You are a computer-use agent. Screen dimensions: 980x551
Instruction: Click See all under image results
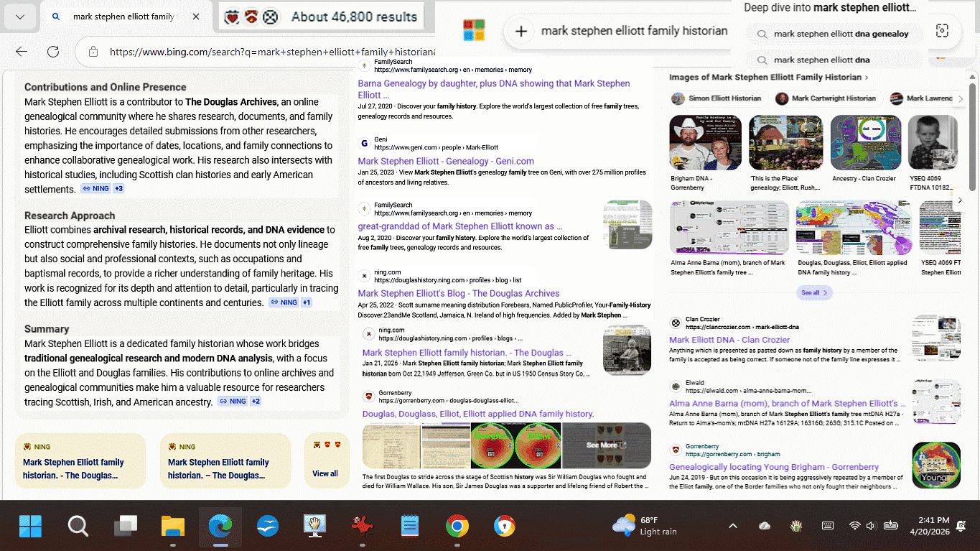[x=814, y=292]
